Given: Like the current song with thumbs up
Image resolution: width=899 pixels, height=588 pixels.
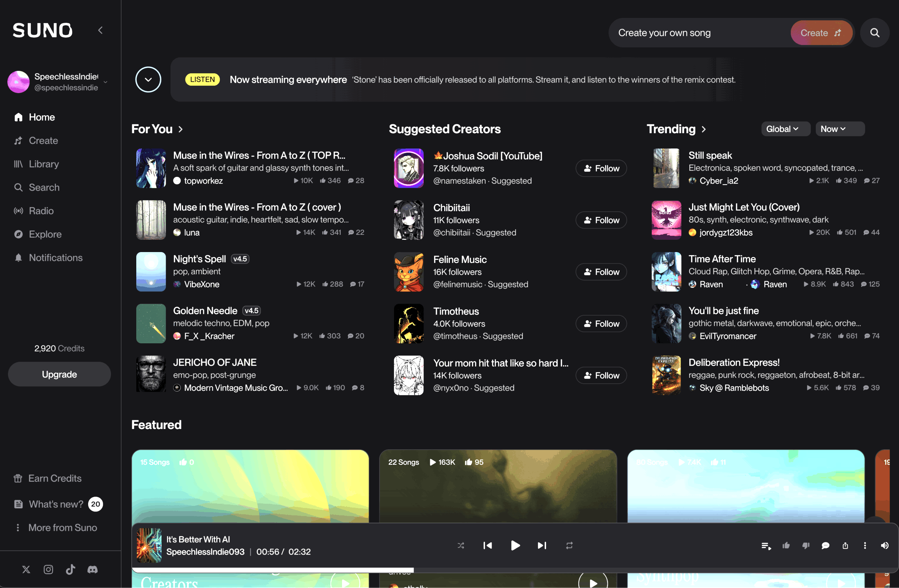Looking at the screenshot, I should [786, 545].
